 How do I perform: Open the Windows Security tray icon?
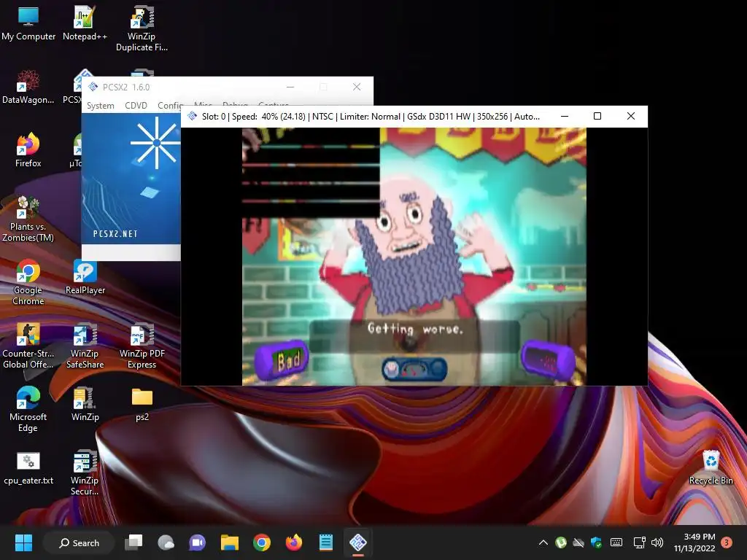click(596, 542)
